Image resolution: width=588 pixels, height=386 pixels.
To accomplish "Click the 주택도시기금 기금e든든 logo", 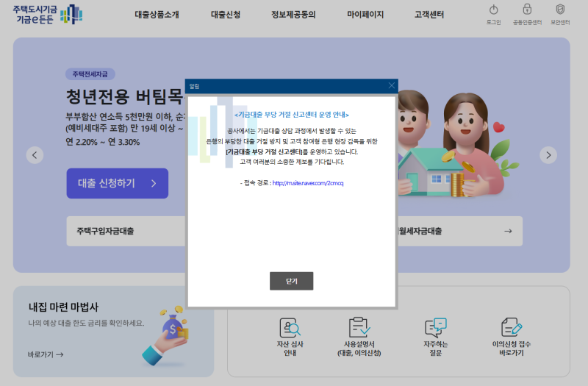I will click(x=48, y=14).
